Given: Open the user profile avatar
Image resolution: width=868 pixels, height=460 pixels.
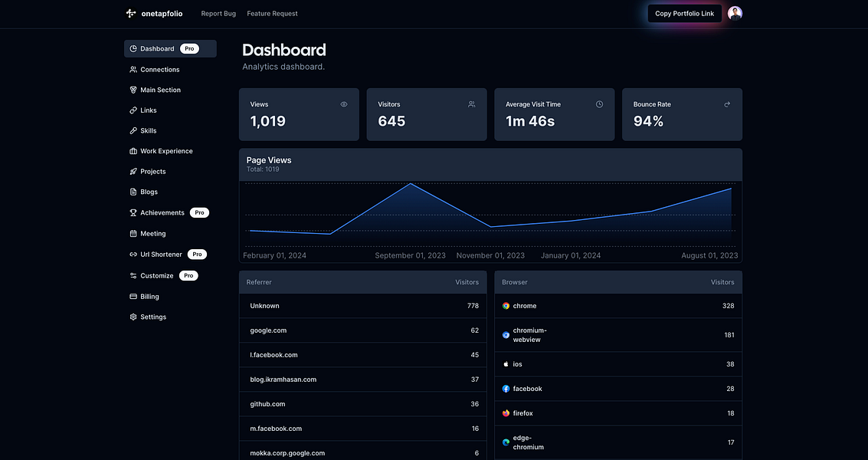Looking at the screenshot, I should [x=735, y=13].
